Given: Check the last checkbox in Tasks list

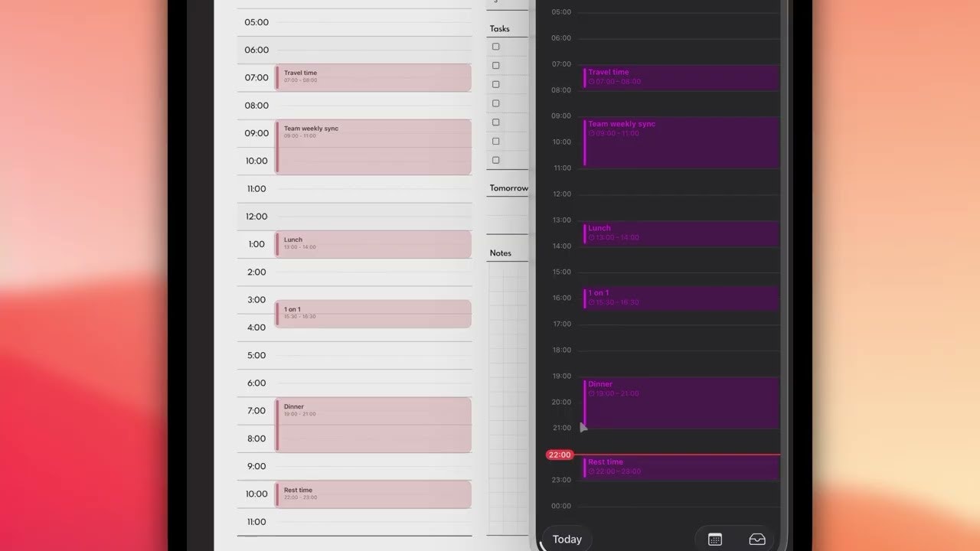Looking at the screenshot, I should 495,160.
